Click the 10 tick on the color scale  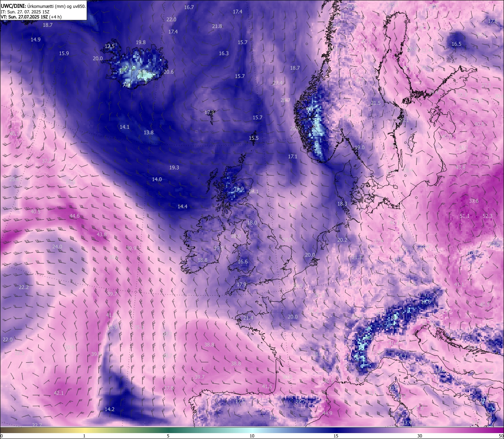(x=252, y=436)
